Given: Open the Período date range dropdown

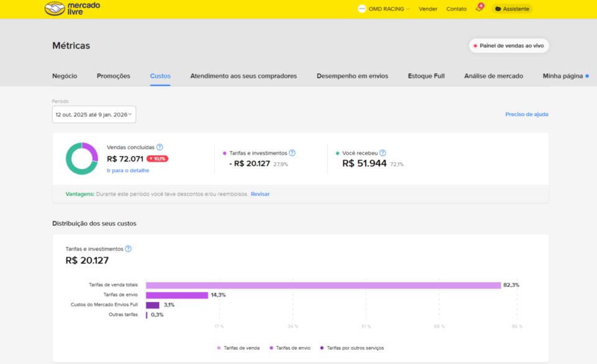Looking at the screenshot, I should pyautogui.click(x=94, y=114).
